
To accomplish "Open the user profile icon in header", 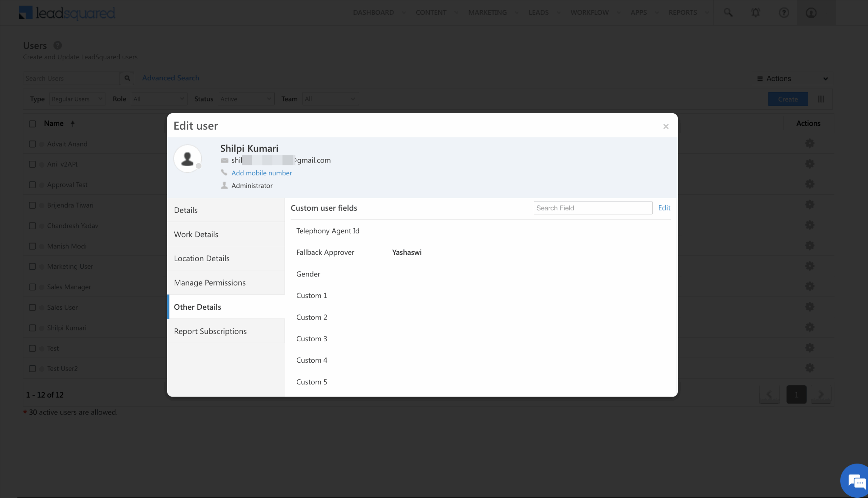I will tap(811, 13).
